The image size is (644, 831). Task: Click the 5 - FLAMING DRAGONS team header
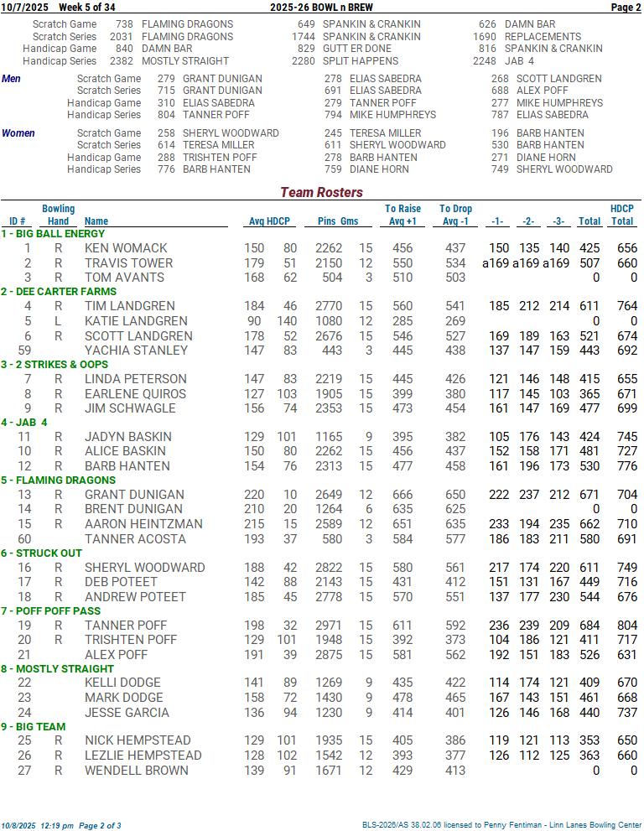click(59, 480)
